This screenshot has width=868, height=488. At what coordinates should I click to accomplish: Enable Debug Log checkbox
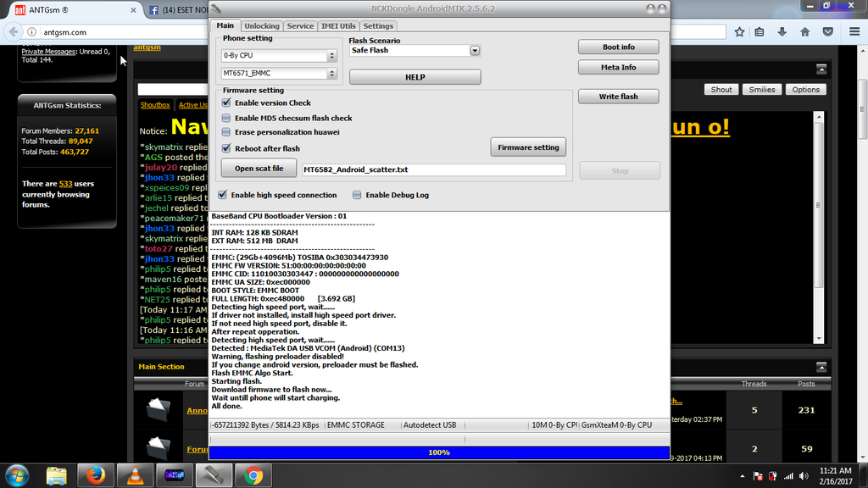tap(357, 195)
